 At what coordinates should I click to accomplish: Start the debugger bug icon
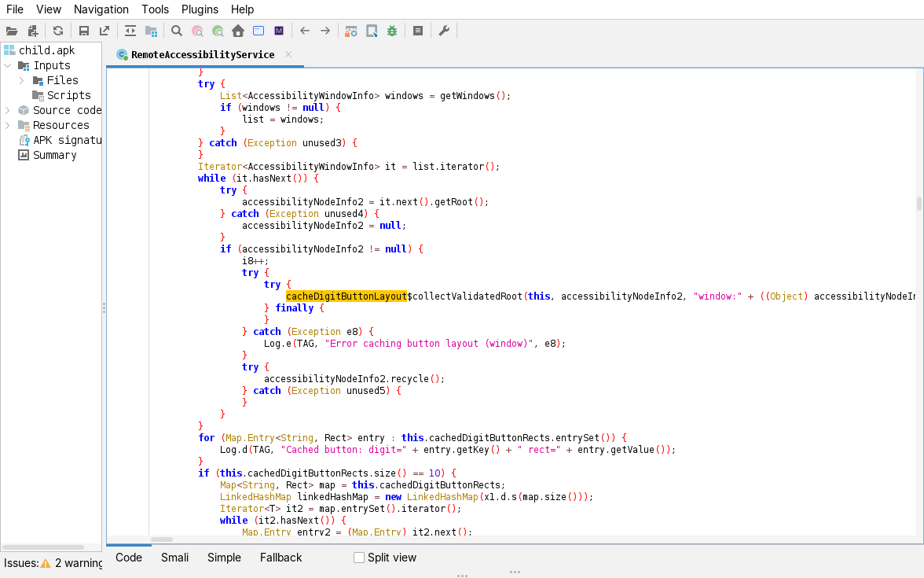coord(392,31)
